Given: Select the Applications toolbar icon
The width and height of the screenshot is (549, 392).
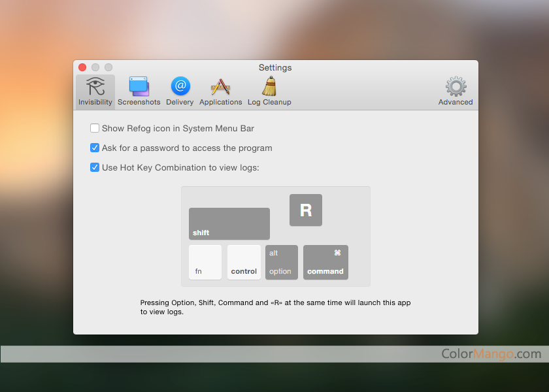Looking at the screenshot, I should click(x=220, y=91).
